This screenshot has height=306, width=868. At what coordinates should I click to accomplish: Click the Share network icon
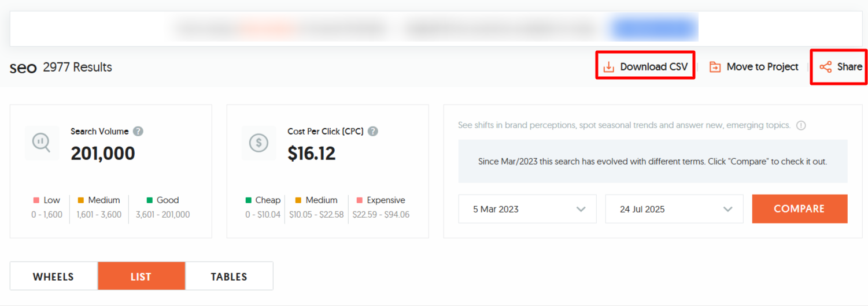click(826, 67)
